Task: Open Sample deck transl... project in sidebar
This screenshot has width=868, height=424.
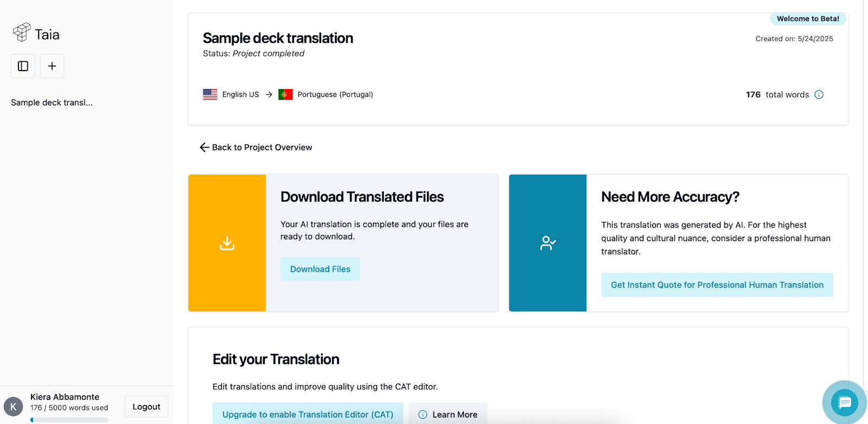Action: (x=52, y=103)
